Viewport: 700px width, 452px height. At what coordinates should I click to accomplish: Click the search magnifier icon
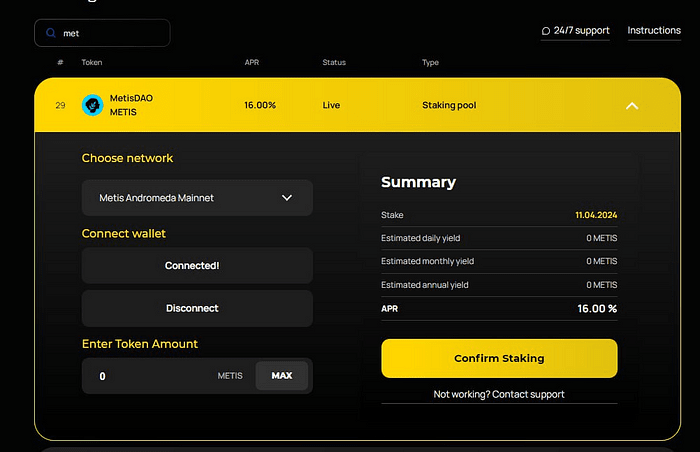coord(51,33)
